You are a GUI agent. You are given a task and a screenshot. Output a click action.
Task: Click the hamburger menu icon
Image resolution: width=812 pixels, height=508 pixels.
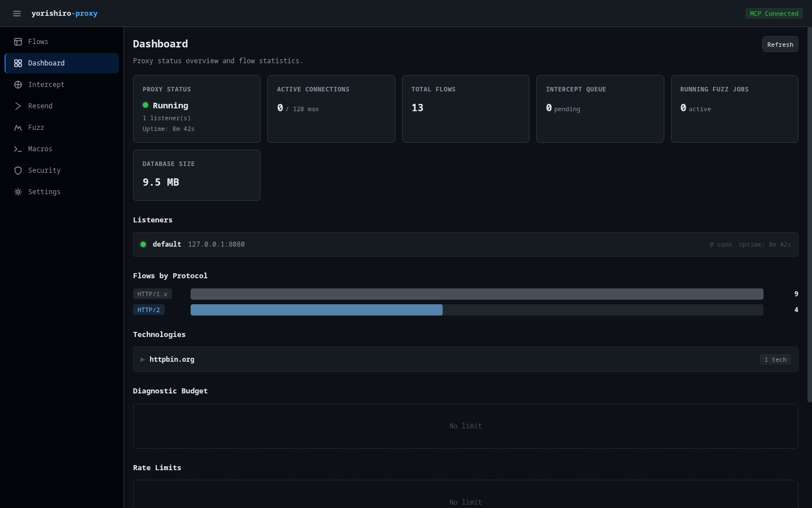click(x=17, y=14)
